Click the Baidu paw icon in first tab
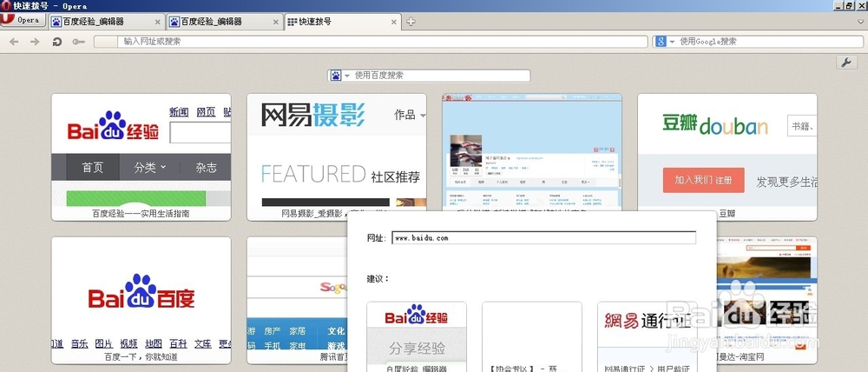 point(56,23)
